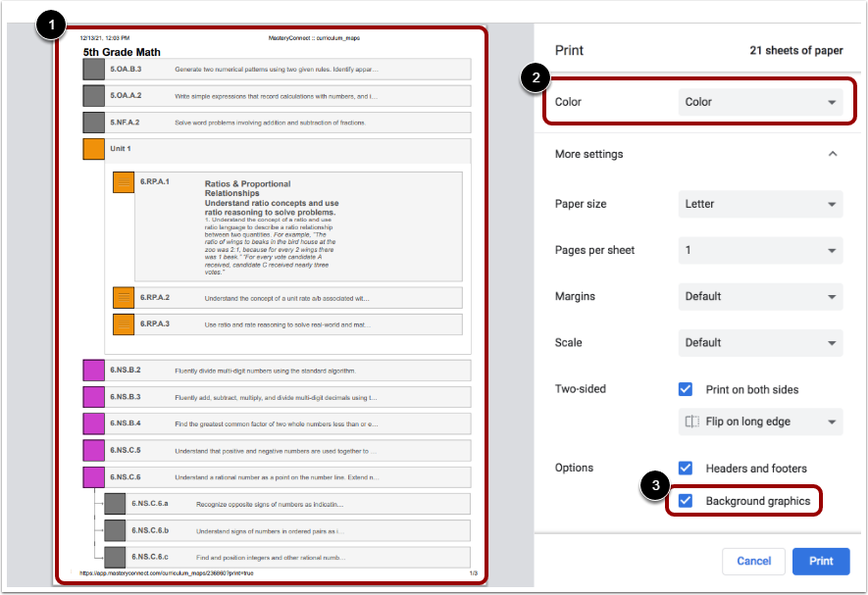Click the gray swatch beside 6.NS.C.6.b
Viewport: 868px width, 595px height.
click(x=115, y=530)
